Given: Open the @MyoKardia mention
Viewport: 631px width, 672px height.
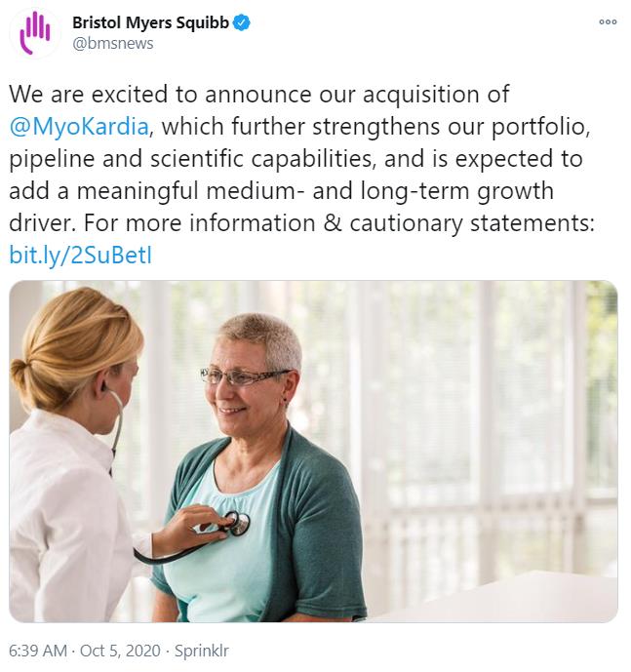Looking at the screenshot, I should click(81, 127).
